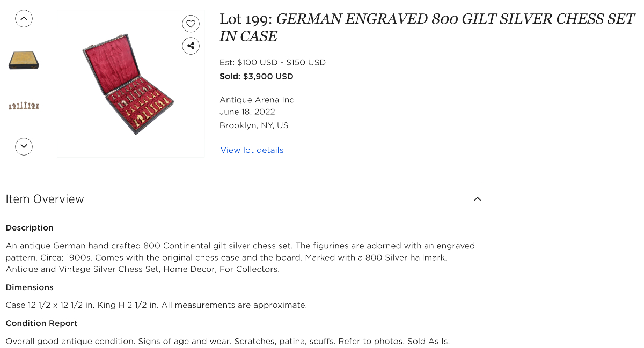Click the Sold $3,900 USD price
Screen dimensions: 644x348
[257, 76]
